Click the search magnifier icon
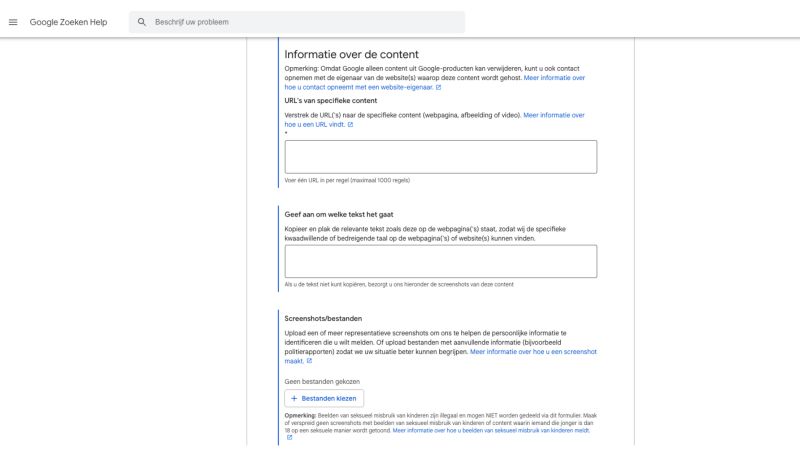This screenshot has height=454, width=800. [x=142, y=22]
